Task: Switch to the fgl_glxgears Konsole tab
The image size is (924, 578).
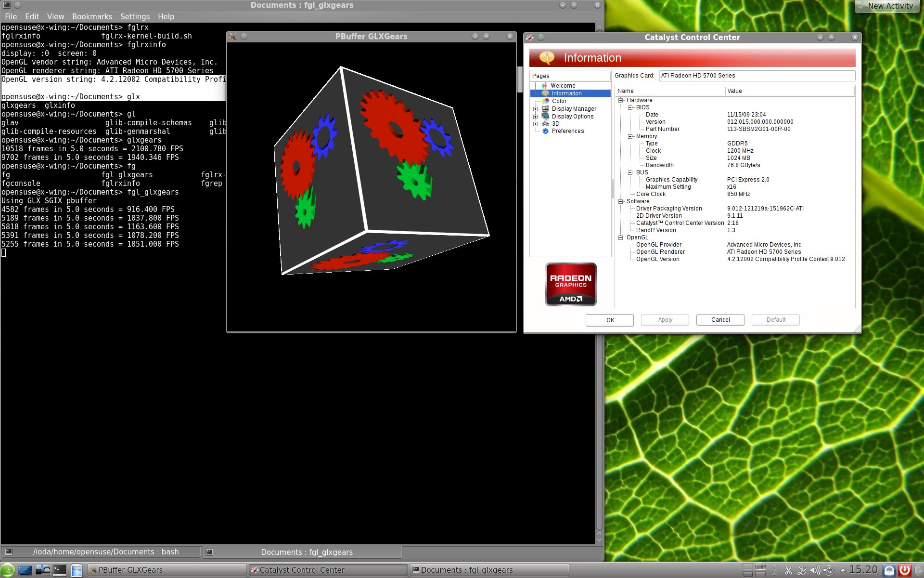Action: point(302,552)
